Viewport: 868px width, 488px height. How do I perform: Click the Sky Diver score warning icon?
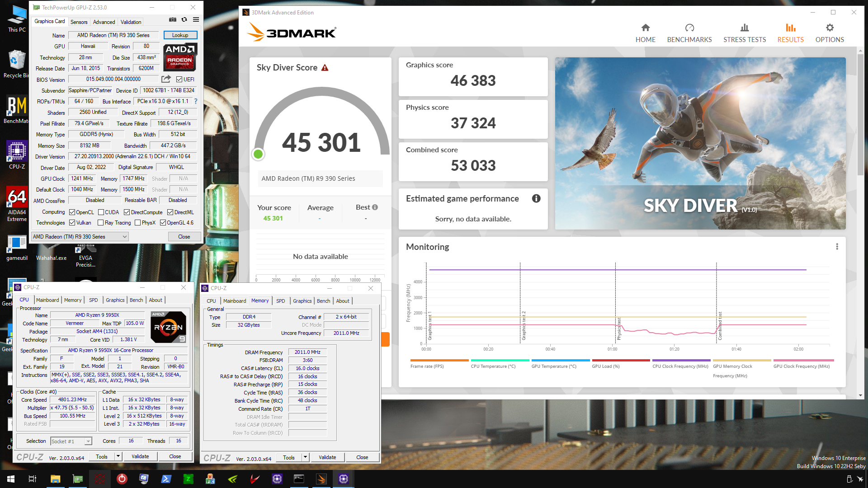(x=325, y=68)
